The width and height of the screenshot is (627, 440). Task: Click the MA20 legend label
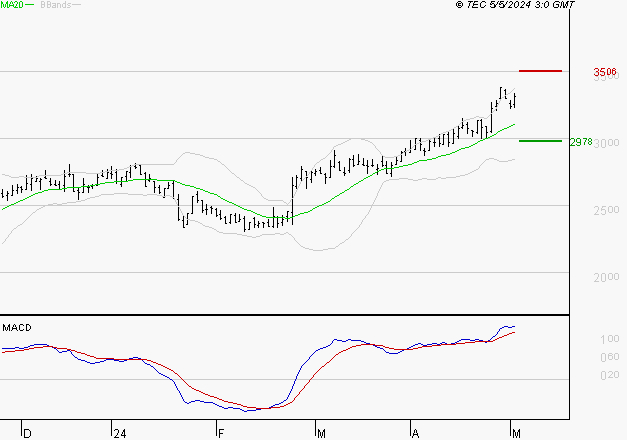coord(12,5)
